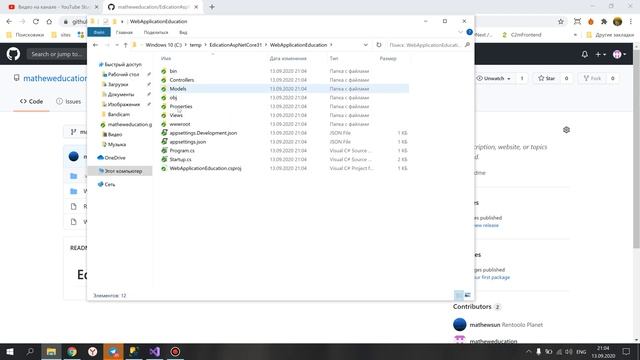Open the obj folder
Viewport: 640px width, 360px height.
pos(173,98)
